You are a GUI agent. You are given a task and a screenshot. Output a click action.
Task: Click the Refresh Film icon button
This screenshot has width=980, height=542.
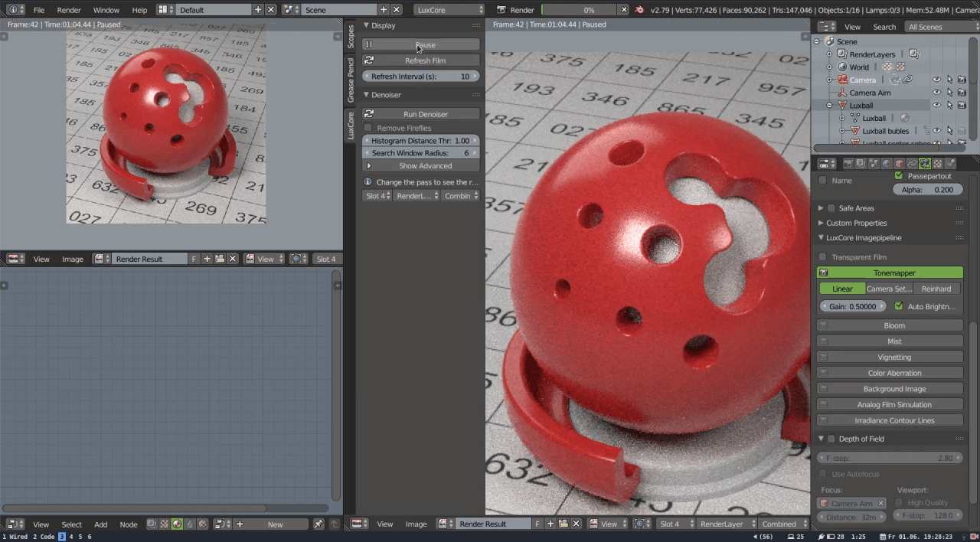pos(369,60)
